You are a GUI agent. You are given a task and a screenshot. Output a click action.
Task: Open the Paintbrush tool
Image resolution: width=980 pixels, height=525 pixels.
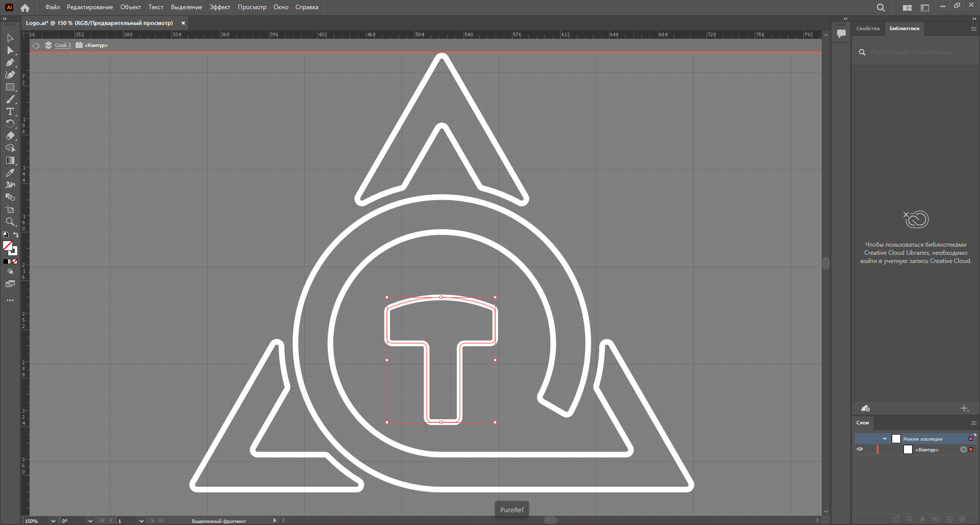coord(10,100)
